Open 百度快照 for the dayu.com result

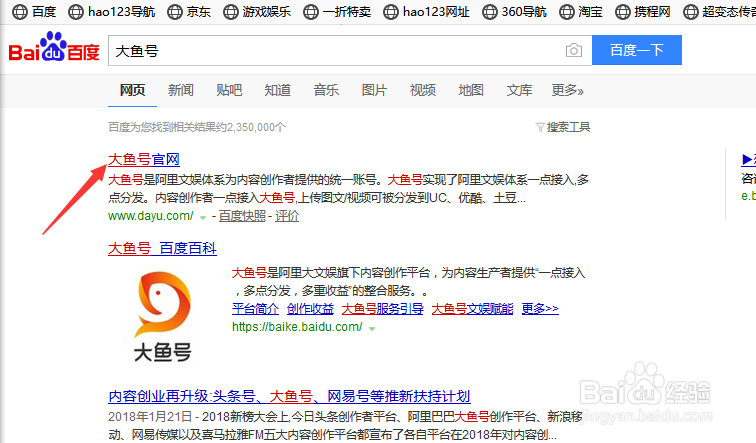click(x=242, y=216)
